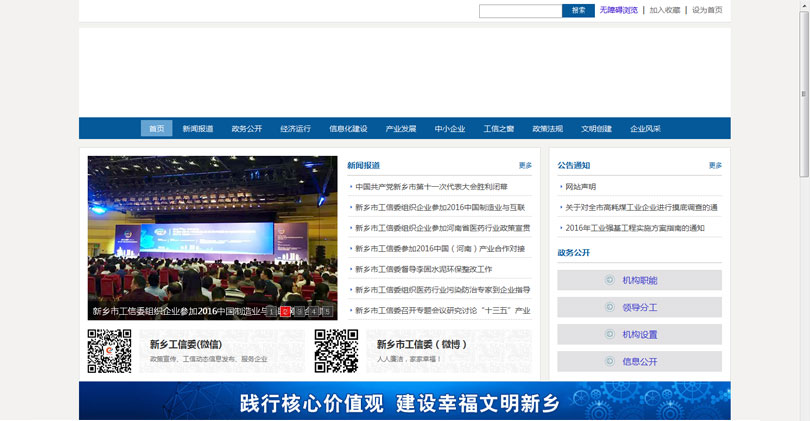
Task: Click the icon beside 领导分工
Action: 610,307
